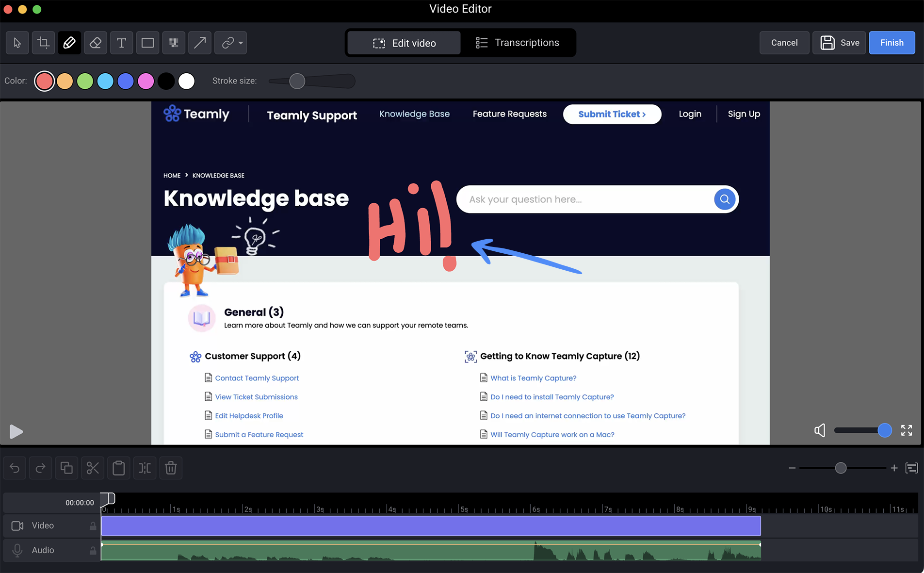Image resolution: width=924 pixels, height=573 pixels.
Task: Select the Blur/pixelate tool
Action: pos(174,43)
